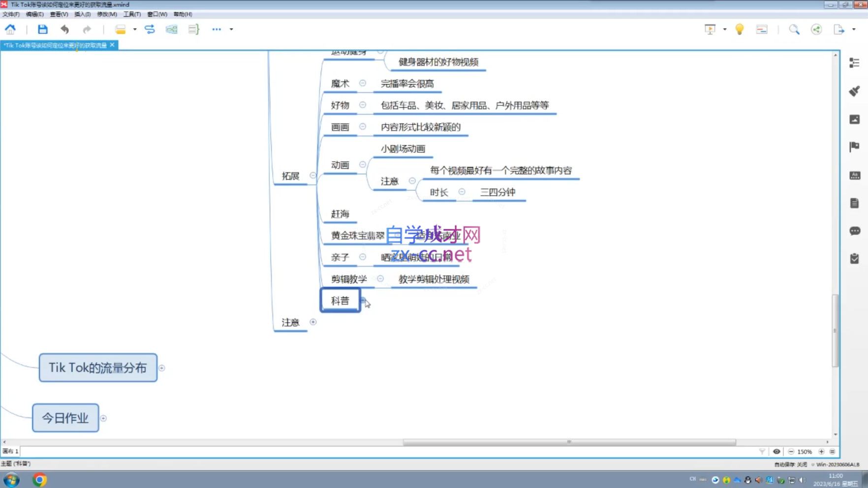
Task: Launch Chrome from the taskbar
Action: 39,480
